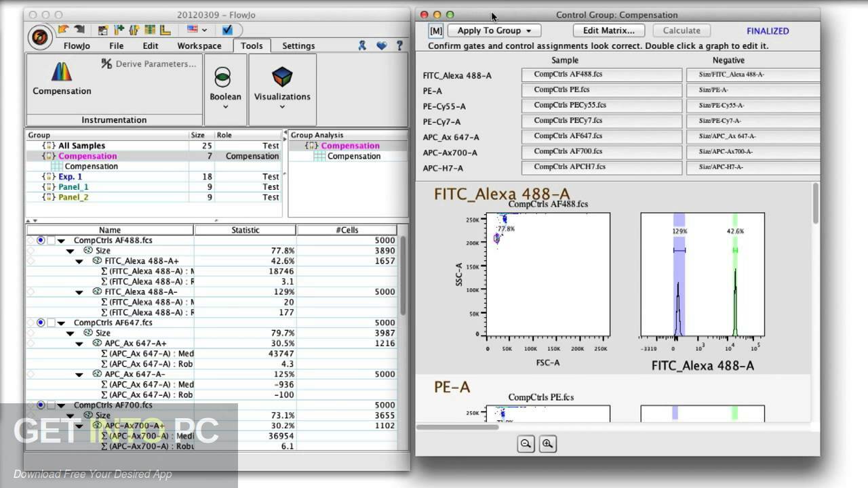Click the gate icon beside FITC_Alexa 488-A+
868x488 pixels.
98,261
